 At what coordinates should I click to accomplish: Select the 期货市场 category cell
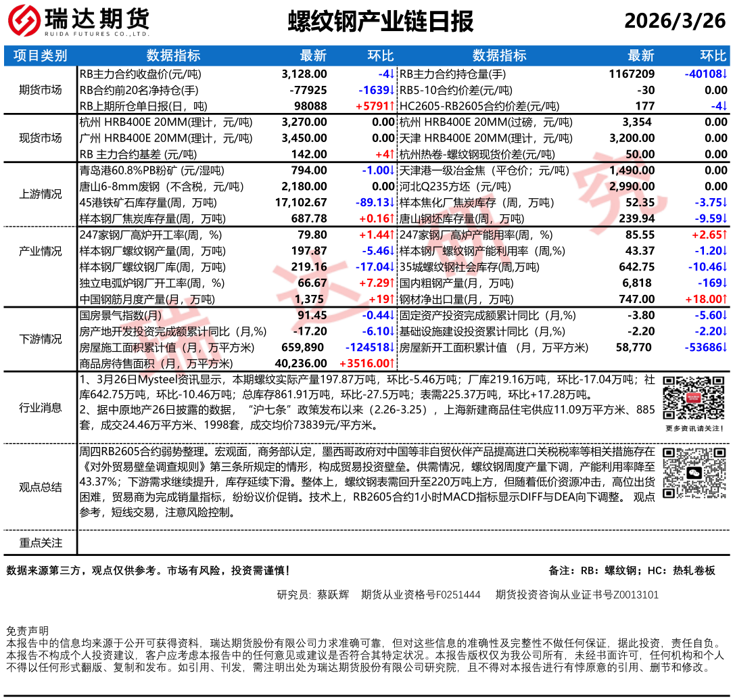[41, 90]
